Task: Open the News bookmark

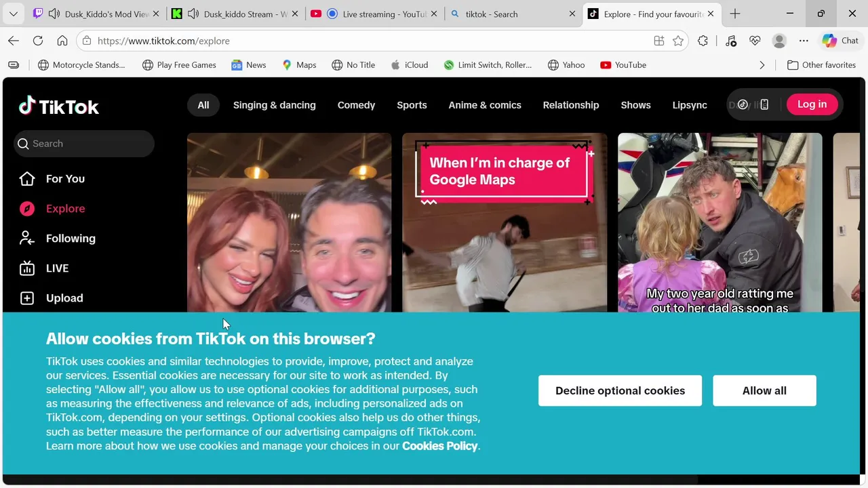Action: [248, 65]
